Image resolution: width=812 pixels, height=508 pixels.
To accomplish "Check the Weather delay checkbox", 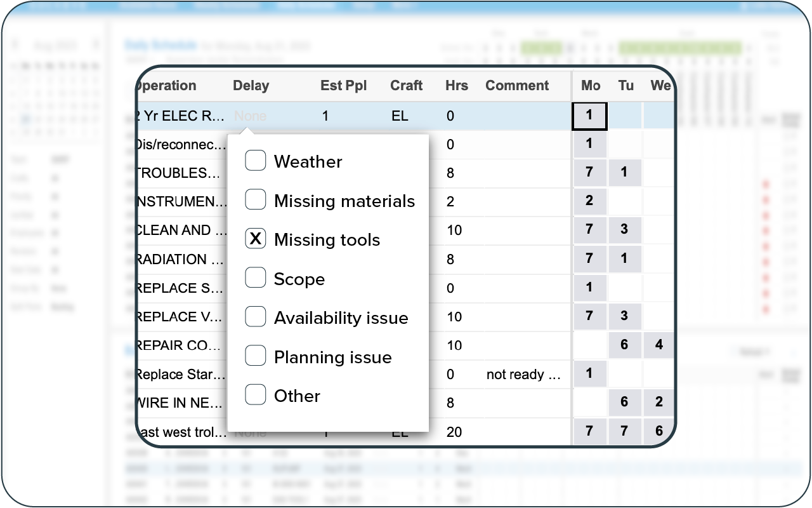I will coord(256,161).
